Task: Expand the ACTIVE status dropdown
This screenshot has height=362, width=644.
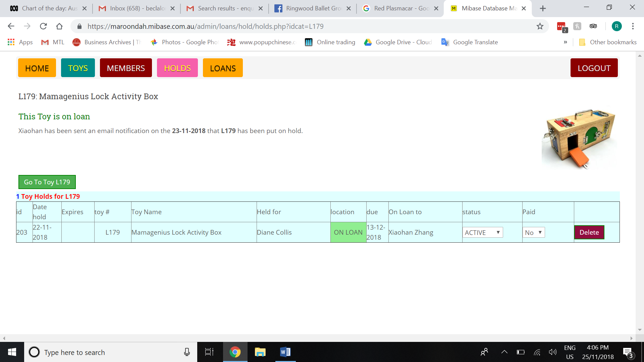Action: [482, 232]
